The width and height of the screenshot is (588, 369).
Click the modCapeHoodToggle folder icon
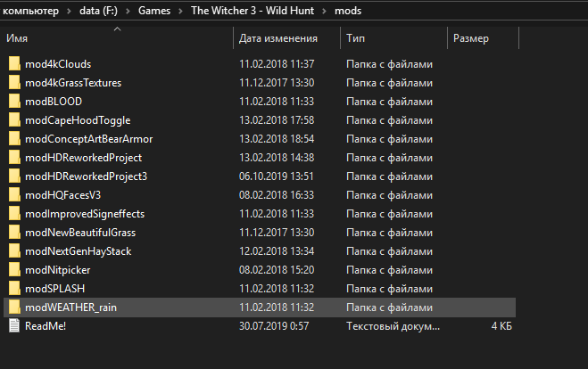tap(14, 119)
